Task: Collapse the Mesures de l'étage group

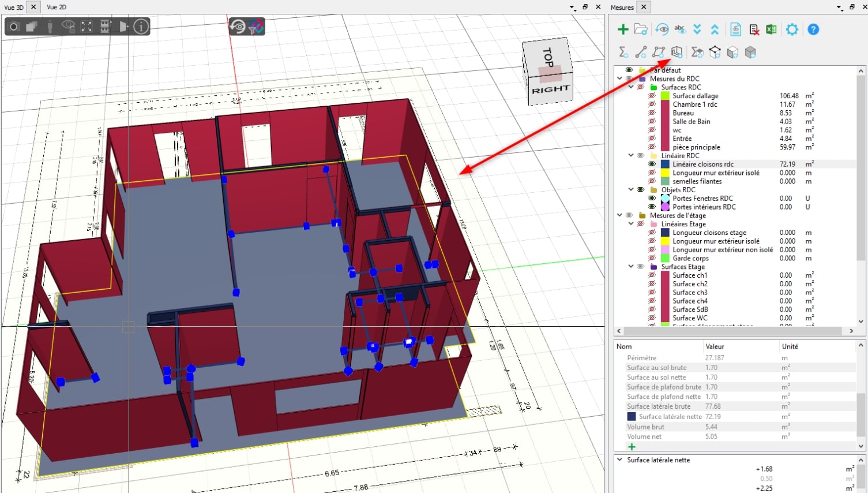Action: (x=620, y=215)
